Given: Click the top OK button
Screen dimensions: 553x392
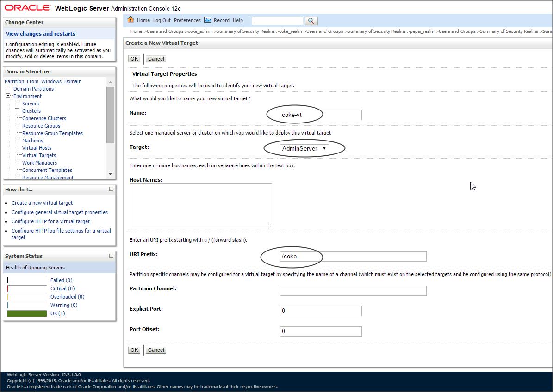Looking at the screenshot, I should [x=134, y=59].
